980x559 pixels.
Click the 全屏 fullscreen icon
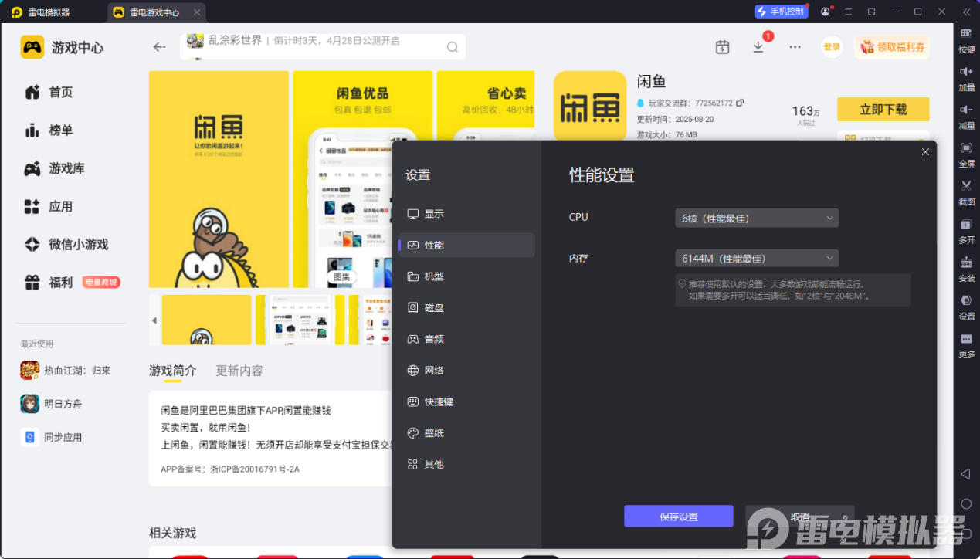[x=966, y=148]
